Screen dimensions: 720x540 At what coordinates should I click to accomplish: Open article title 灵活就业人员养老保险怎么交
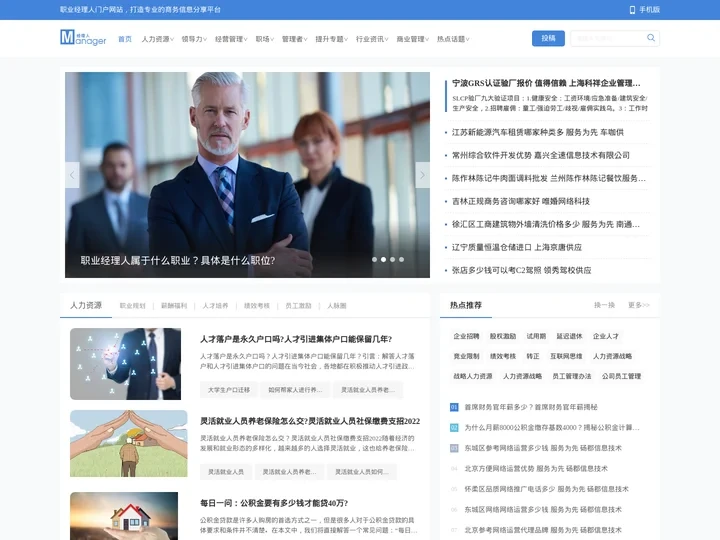310,421
